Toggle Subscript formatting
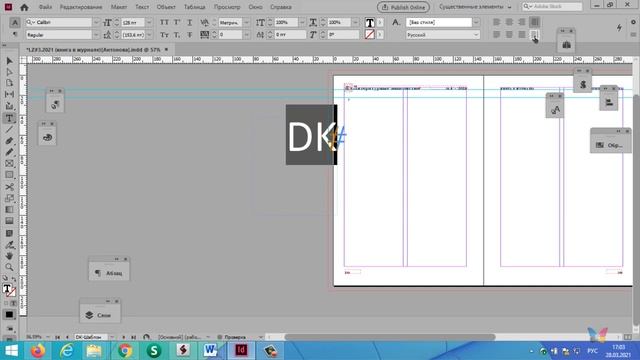The height and width of the screenshot is (360, 640). [177, 35]
